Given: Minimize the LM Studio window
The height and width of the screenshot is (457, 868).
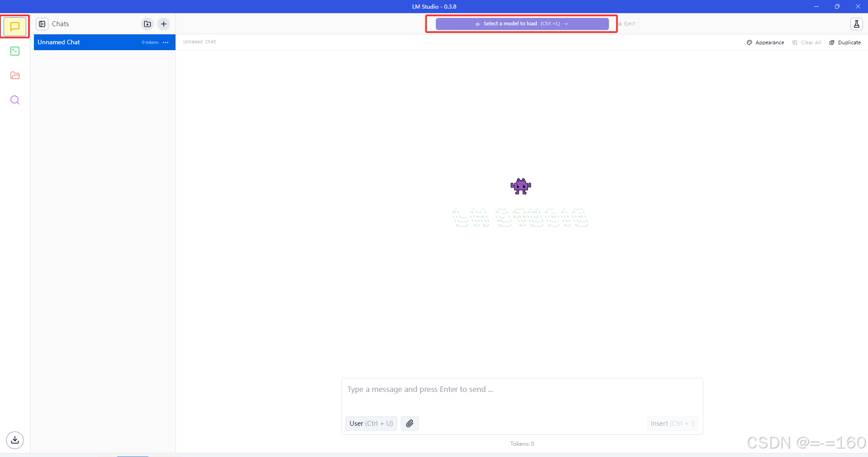Looking at the screenshot, I should pyautogui.click(x=816, y=6).
